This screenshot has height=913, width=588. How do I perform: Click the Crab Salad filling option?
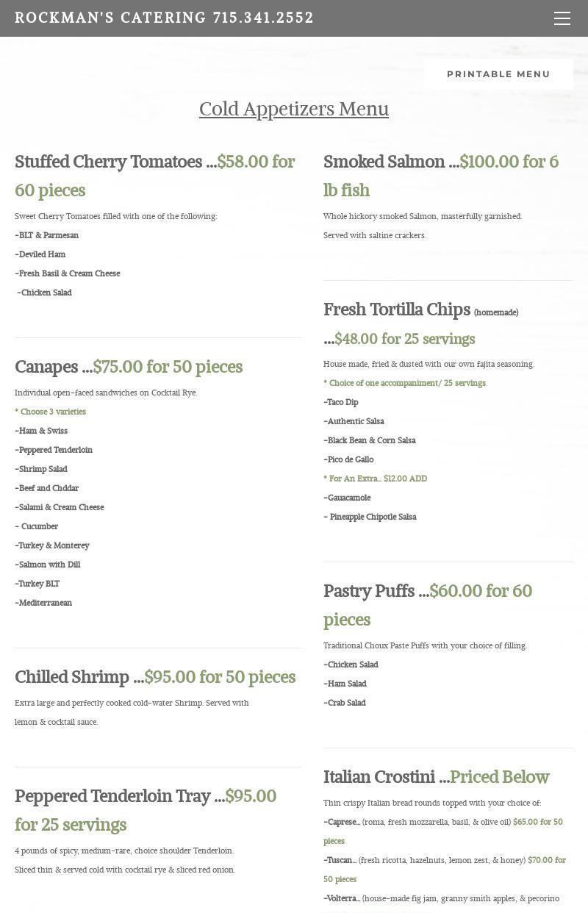[x=345, y=703]
